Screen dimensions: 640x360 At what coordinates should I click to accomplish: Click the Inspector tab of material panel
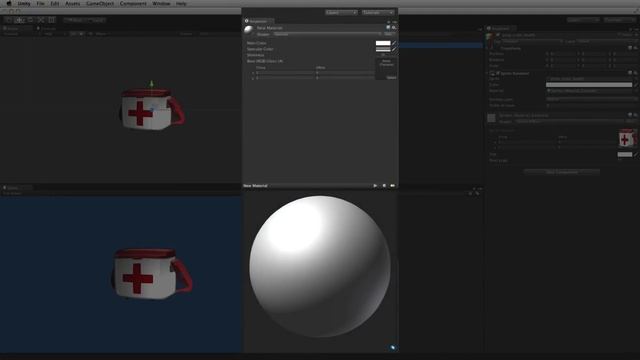pos(259,21)
